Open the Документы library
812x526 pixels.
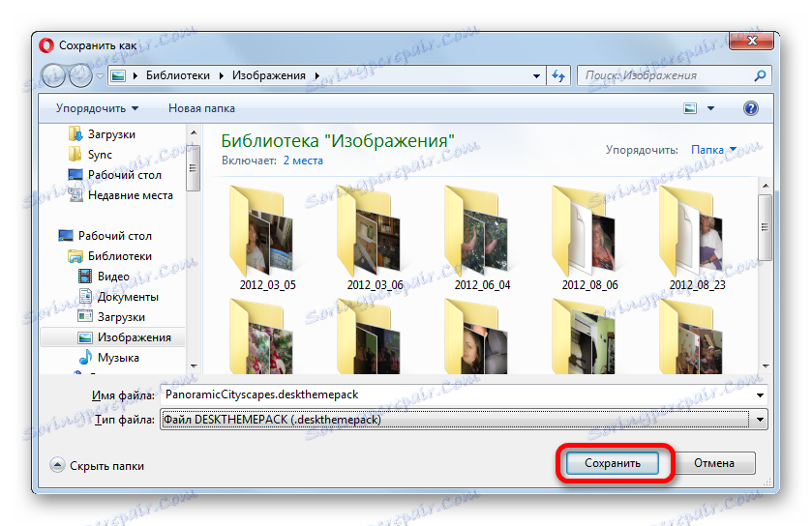click(x=128, y=297)
